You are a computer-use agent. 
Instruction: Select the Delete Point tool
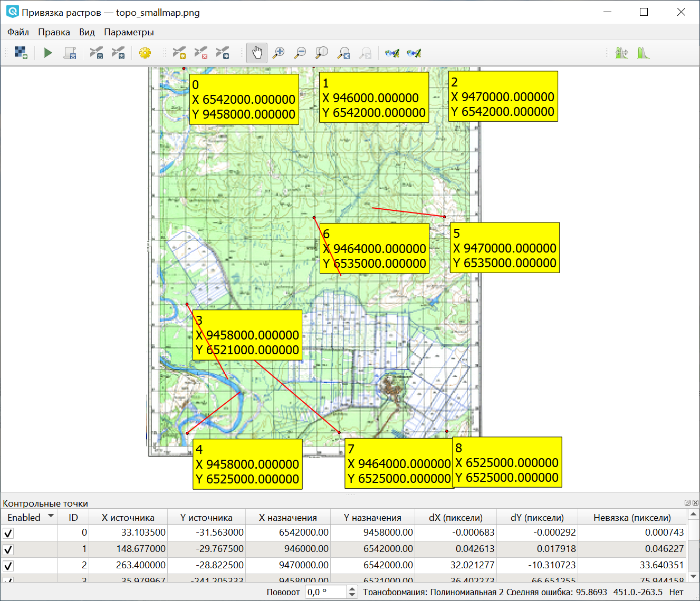coord(201,53)
